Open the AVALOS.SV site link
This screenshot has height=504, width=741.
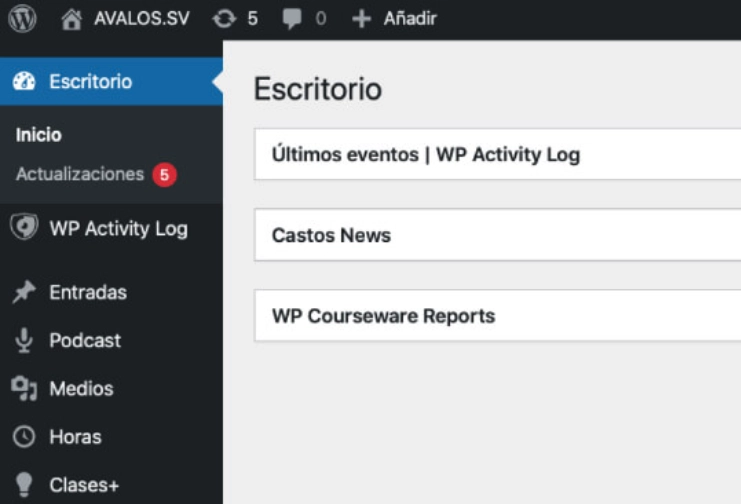[141, 18]
